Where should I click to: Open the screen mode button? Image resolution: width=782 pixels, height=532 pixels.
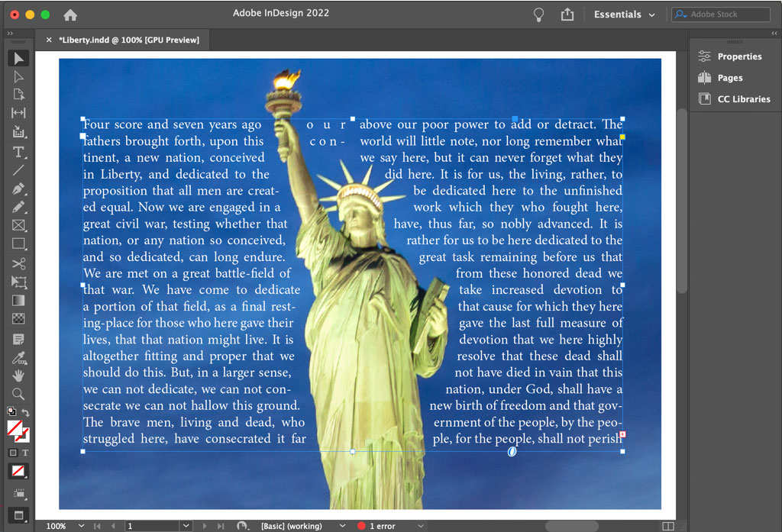[18, 515]
